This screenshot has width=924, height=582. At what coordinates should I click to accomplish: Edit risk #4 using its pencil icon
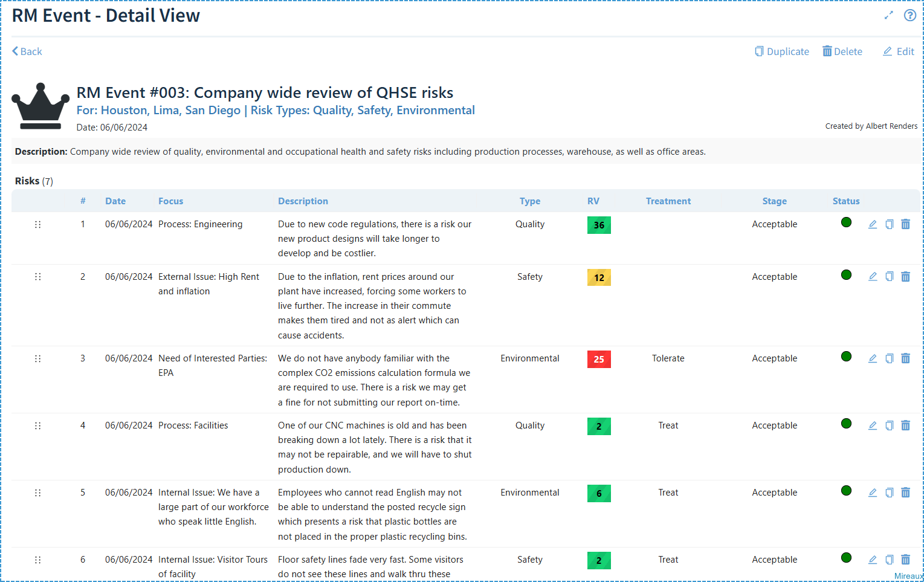(x=872, y=425)
